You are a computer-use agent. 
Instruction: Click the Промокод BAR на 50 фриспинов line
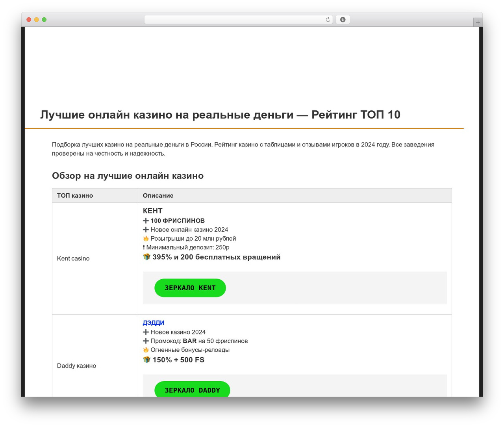199,341
